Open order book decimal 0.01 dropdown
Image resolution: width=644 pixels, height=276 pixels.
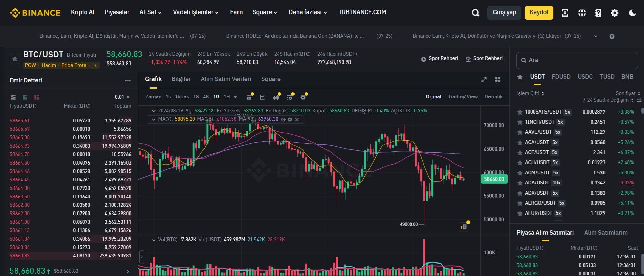pyautogui.click(x=122, y=97)
